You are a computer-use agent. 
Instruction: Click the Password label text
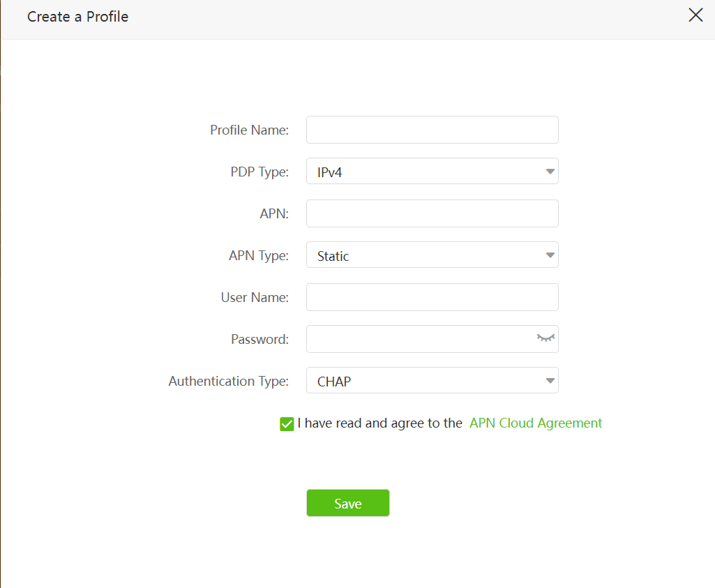pos(259,340)
